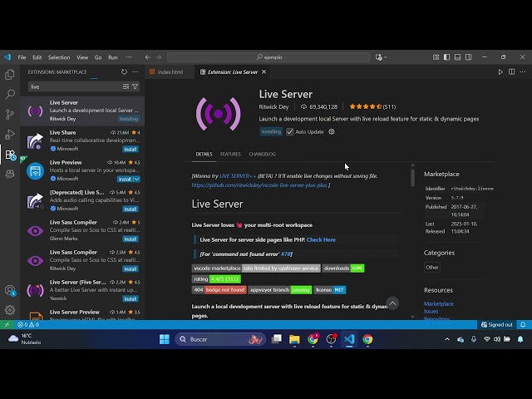Open the Accounts icon in activity bar
This screenshot has height=399, width=532.
pos(10,290)
